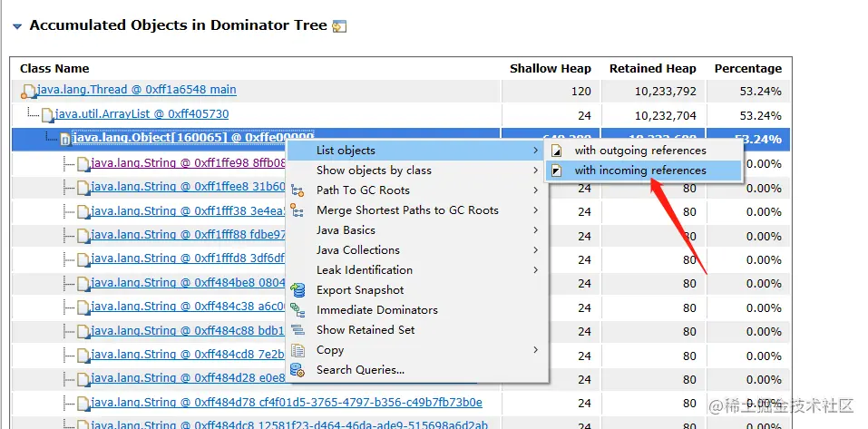This screenshot has height=429, width=868.
Task: Open String @ 0xff484be8 link
Action: (x=189, y=283)
